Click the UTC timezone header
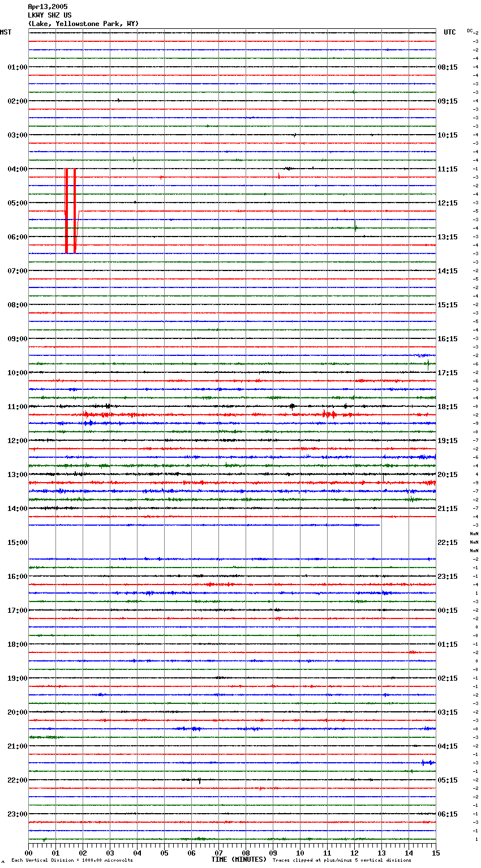481x868 pixels. point(449,32)
